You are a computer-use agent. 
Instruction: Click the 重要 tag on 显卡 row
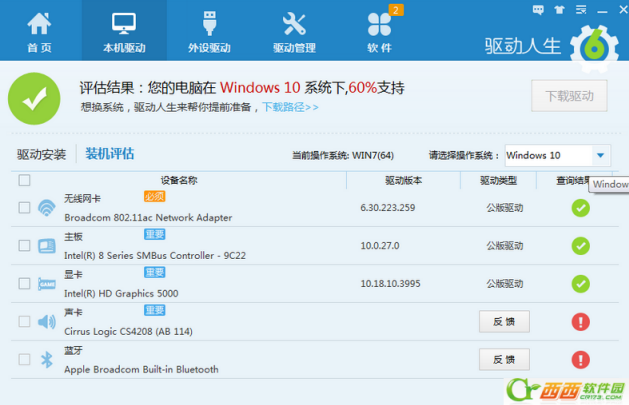point(154,273)
